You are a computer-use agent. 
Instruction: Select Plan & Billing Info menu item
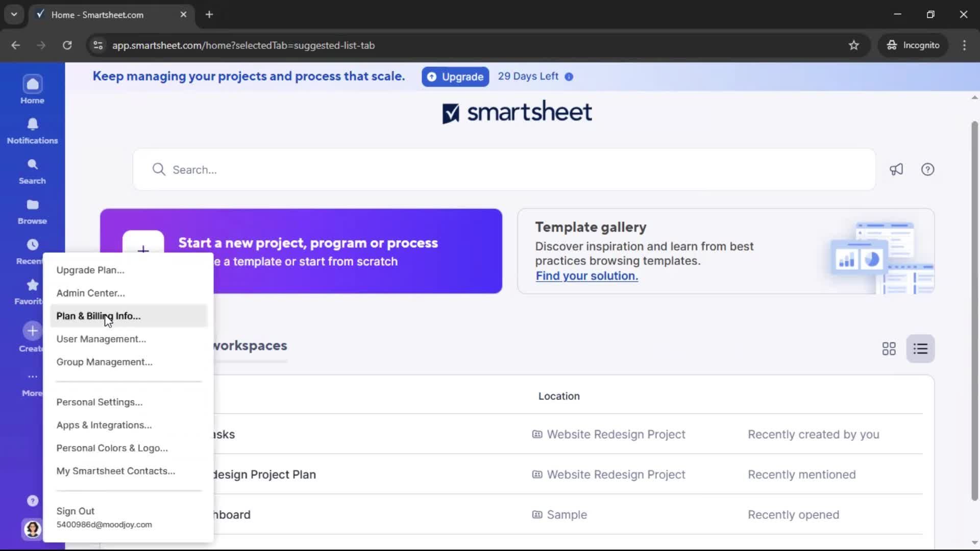(x=99, y=316)
